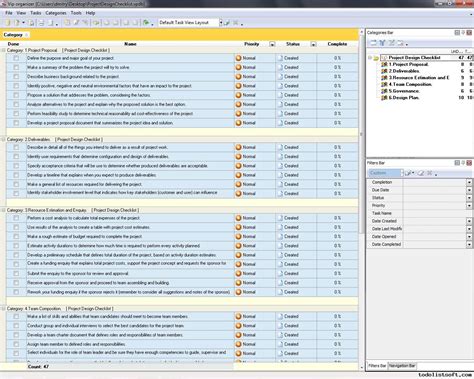
Task: Open the Due Date filter dropdown arrow
Action: [x=469, y=190]
